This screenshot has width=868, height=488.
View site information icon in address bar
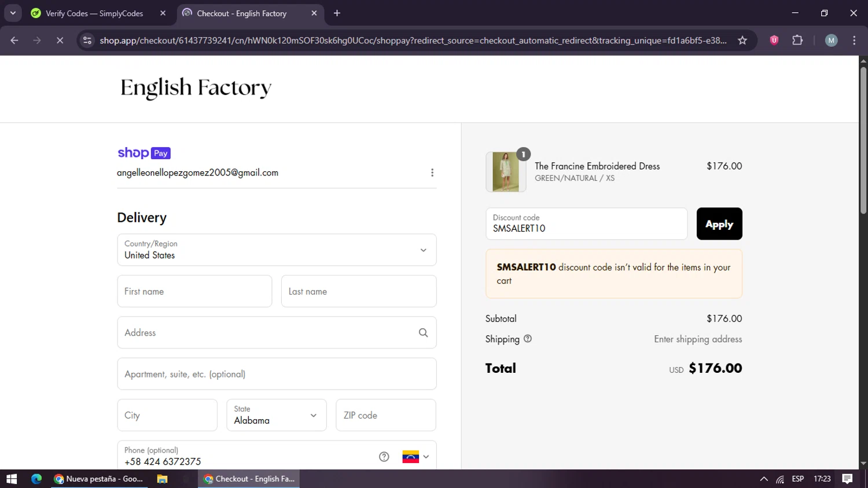(87, 41)
